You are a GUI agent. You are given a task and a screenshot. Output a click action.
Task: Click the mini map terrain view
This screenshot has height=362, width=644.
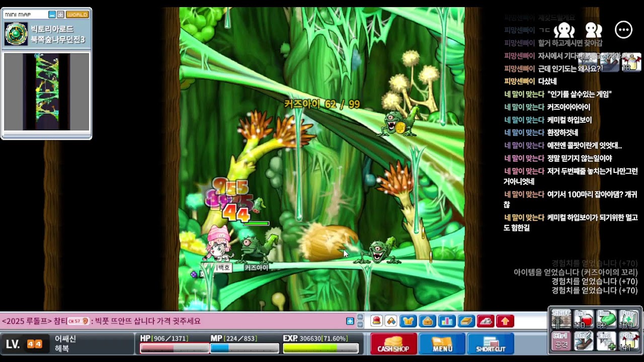(47, 92)
